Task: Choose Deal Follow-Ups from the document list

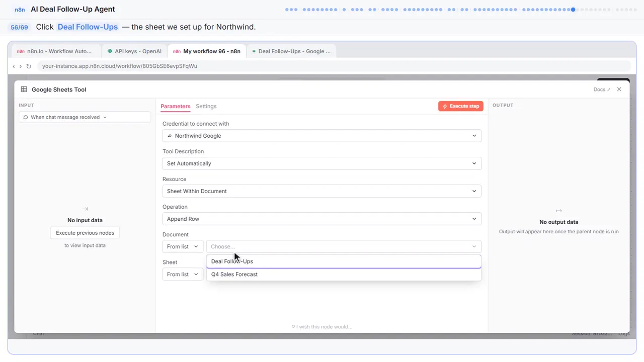Action: [x=344, y=261]
